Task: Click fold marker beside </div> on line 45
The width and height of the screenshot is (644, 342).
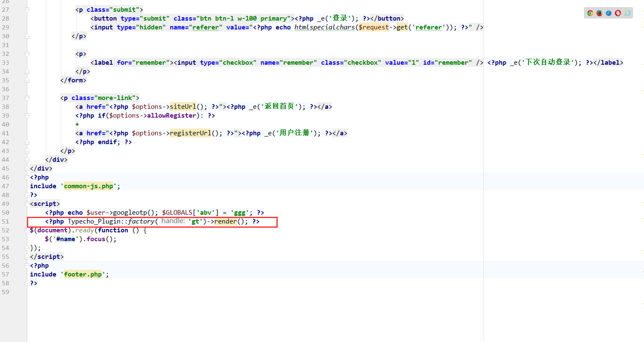Action: pyautogui.click(x=27, y=168)
